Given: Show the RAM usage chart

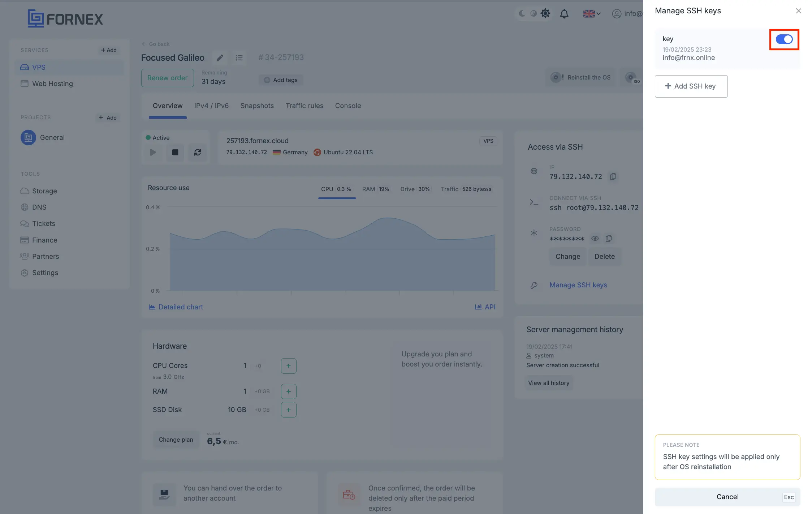Looking at the screenshot, I should pyautogui.click(x=376, y=189).
